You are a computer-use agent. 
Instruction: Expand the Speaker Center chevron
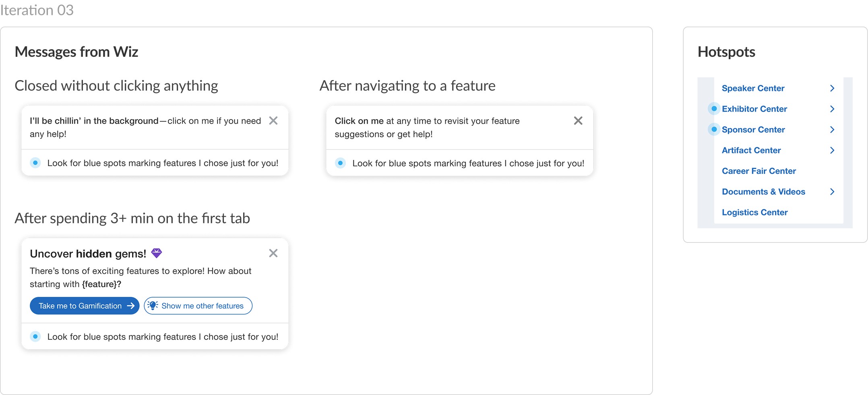pyautogui.click(x=832, y=88)
